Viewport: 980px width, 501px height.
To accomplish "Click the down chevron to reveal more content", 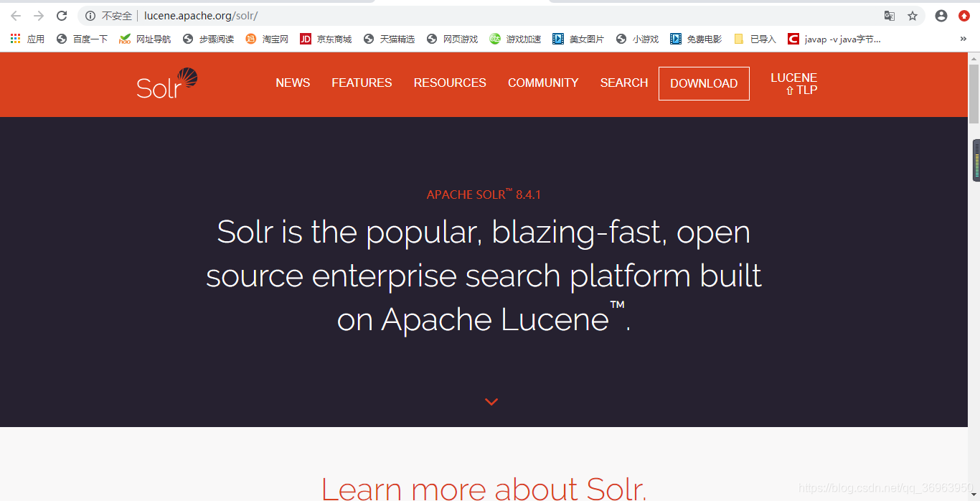I will (491, 402).
